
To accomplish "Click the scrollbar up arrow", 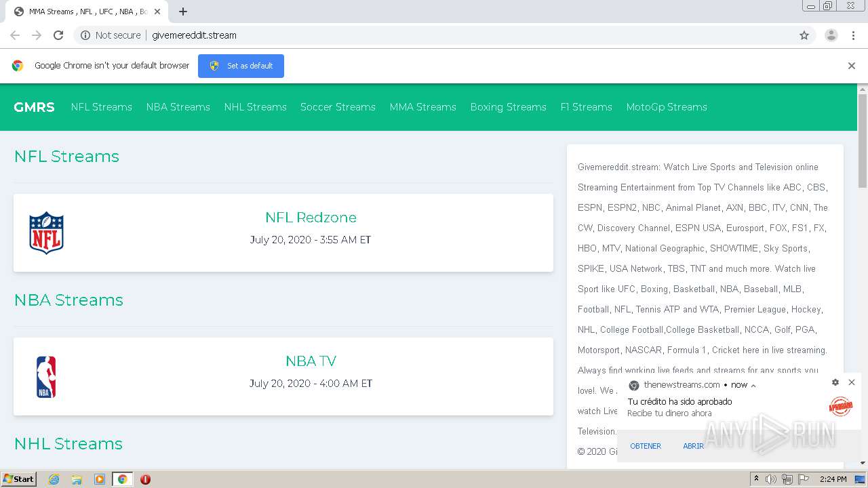I will [863, 89].
